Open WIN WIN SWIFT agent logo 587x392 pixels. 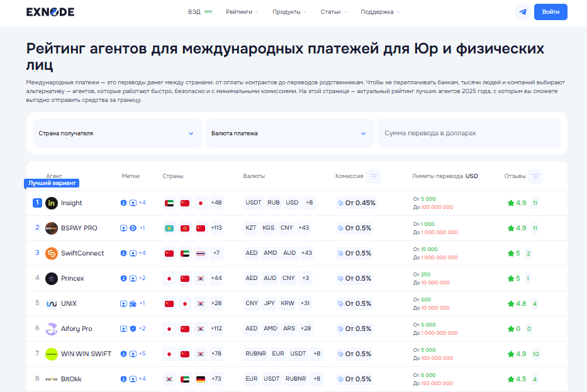(x=52, y=354)
